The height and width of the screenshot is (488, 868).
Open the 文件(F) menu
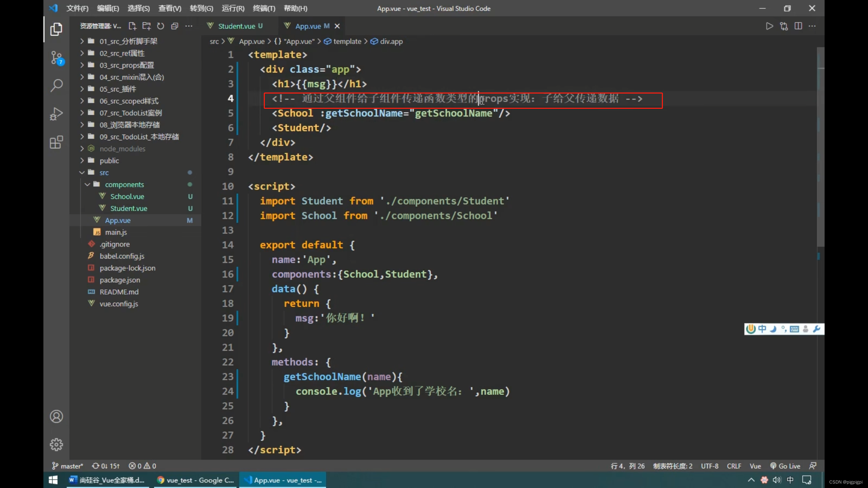pos(77,8)
